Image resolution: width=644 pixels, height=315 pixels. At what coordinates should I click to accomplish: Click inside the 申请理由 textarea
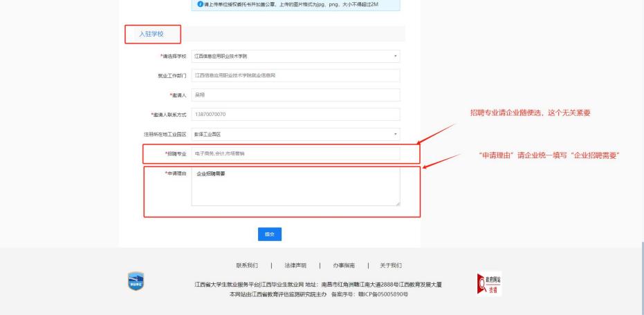point(296,187)
